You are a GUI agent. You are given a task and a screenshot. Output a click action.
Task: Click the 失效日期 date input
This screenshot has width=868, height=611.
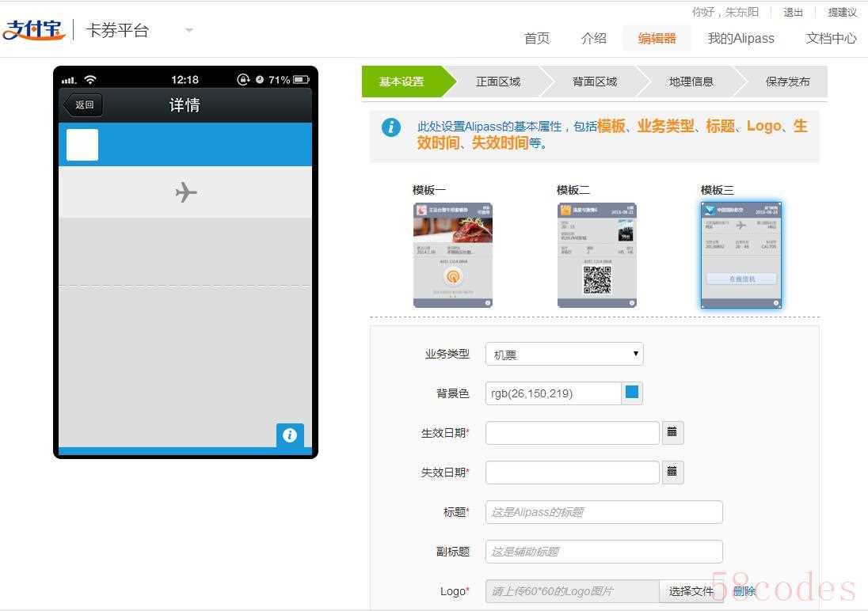click(573, 472)
